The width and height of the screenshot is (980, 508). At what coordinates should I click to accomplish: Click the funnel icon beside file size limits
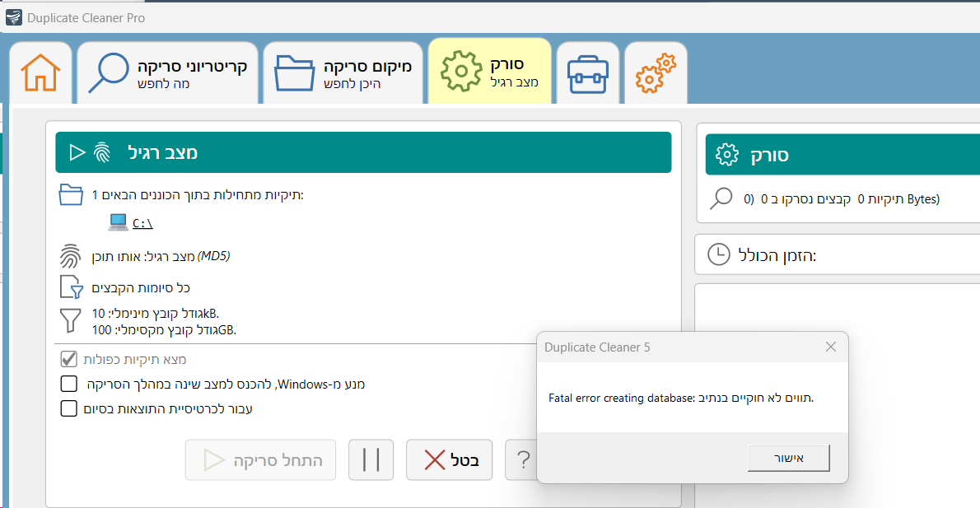(x=70, y=320)
